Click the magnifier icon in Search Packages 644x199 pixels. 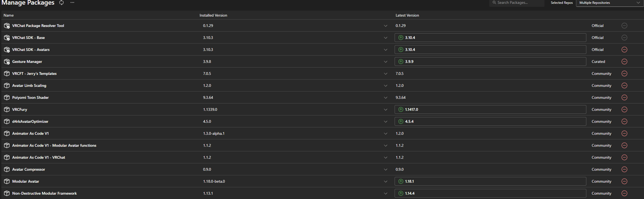coord(494,3)
